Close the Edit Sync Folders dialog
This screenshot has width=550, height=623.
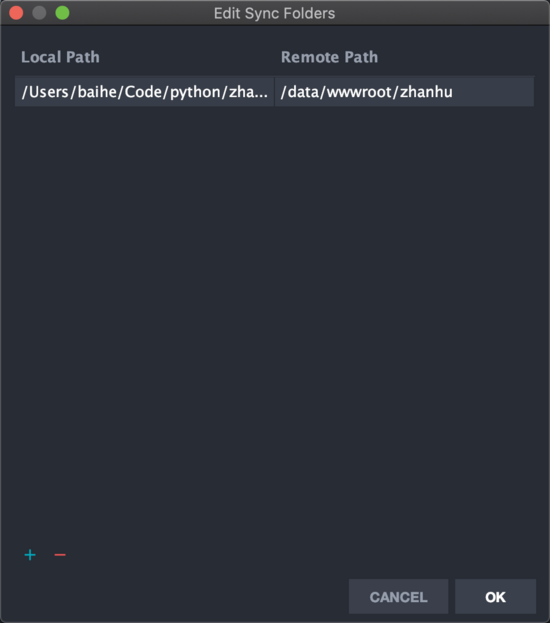(16, 13)
